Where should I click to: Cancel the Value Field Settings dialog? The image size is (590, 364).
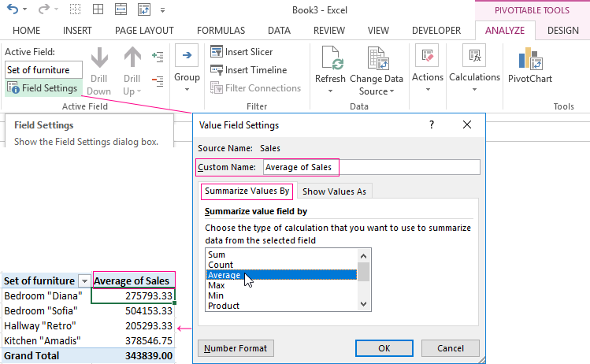click(x=451, y=348)
